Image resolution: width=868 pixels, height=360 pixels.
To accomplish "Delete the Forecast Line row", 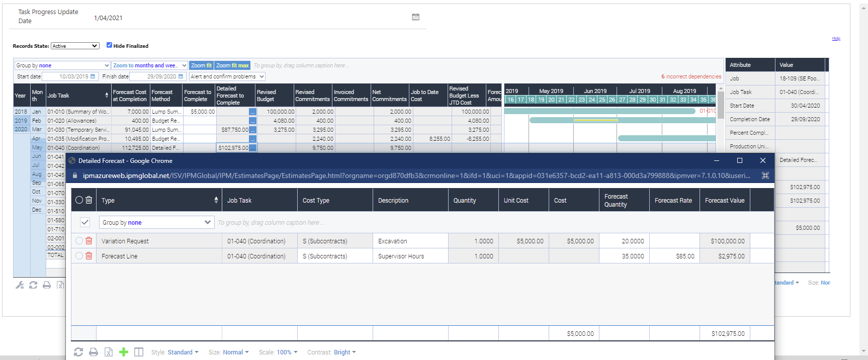I will pos(89,256).
